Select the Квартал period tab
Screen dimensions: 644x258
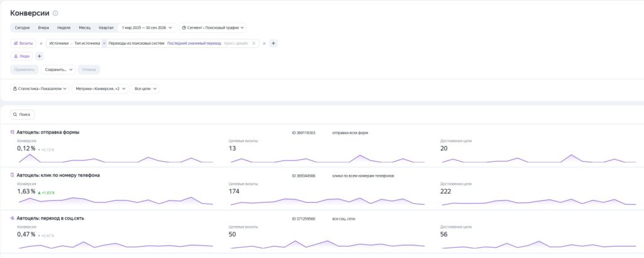point(106,28)
